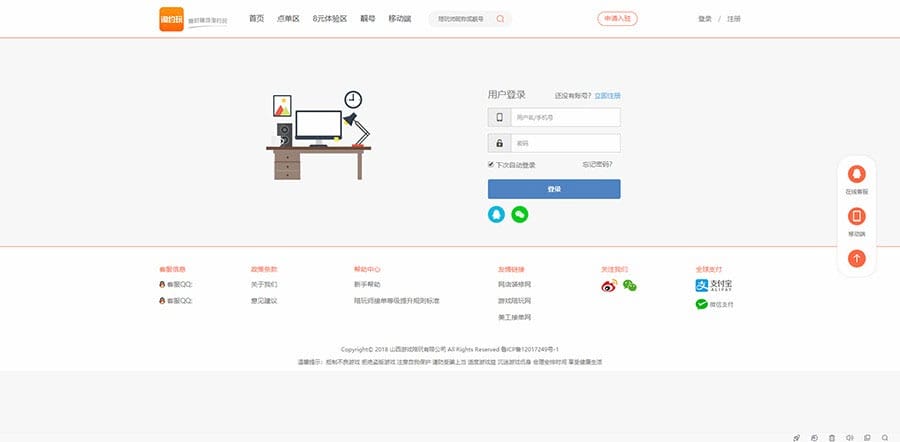The image size is (900, 442).
Task: Click the window icon right of speaker
Action: (867, 438)
